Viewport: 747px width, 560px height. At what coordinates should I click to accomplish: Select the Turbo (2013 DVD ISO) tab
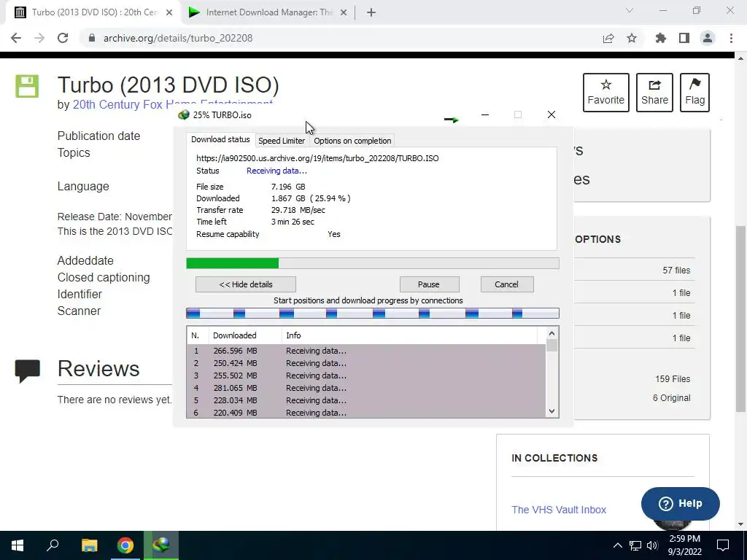tap(93, 12)
